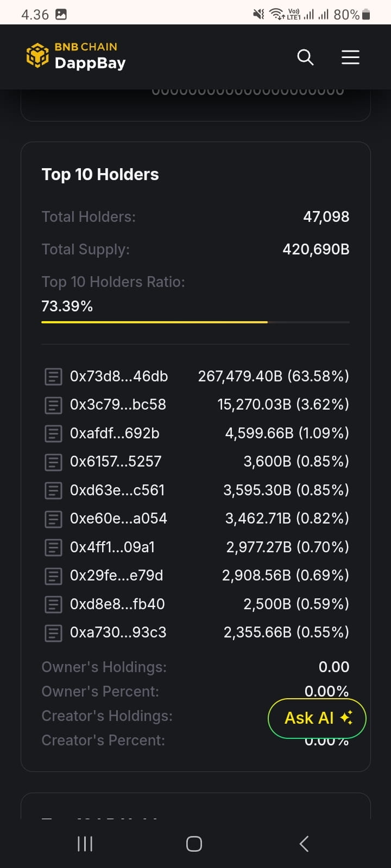Tap Android back navigation button
The height and width of the screenshot is (868, 391).
304,844
